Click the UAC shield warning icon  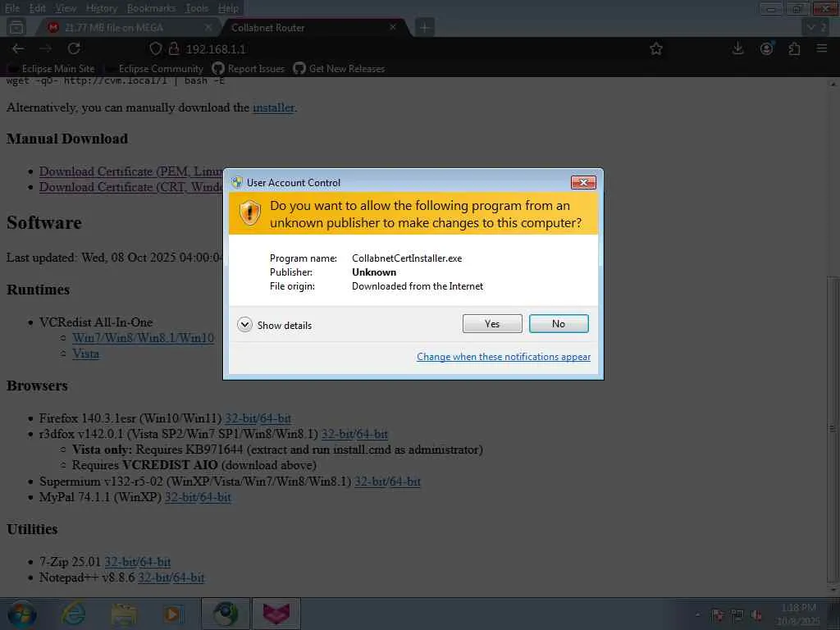click(x=249, y=213)
